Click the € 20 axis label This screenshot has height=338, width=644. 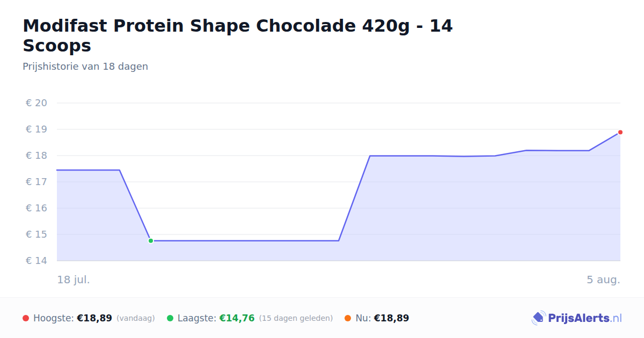pyautogui.click(x=36, y=103)
